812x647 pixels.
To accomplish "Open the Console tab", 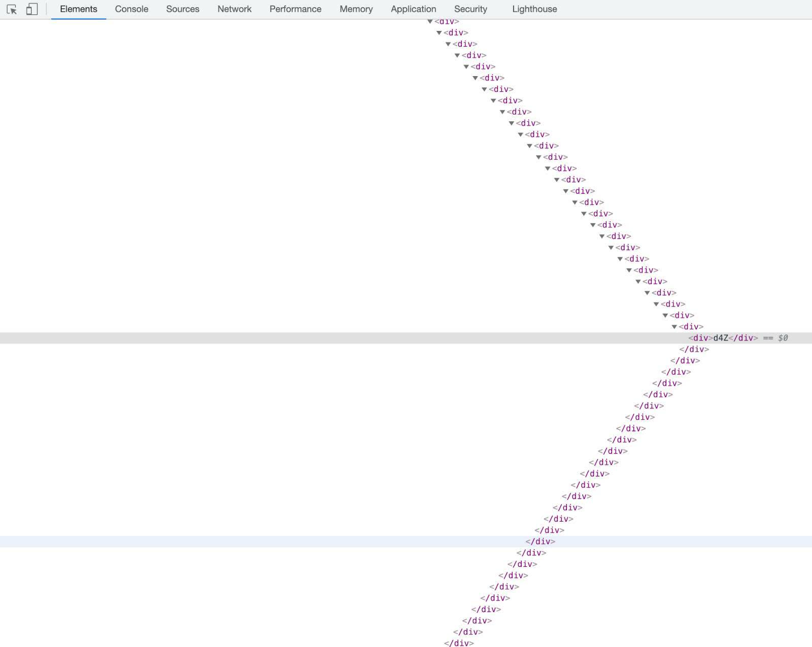I will pyautogui.click(x=131, y=9).
